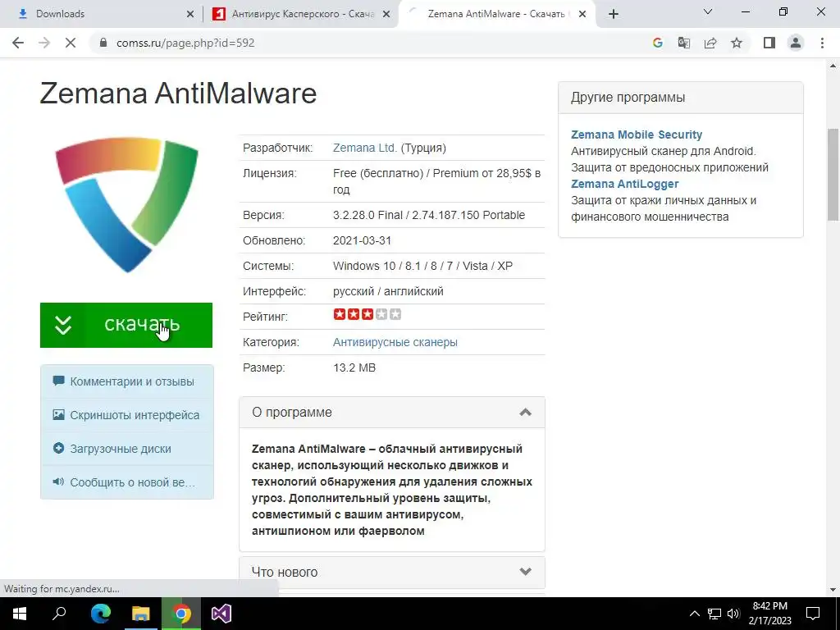Screen dimensions: 840x630
Task: Close the Антивирус Касперского tab
Action: tap(386, 15)
